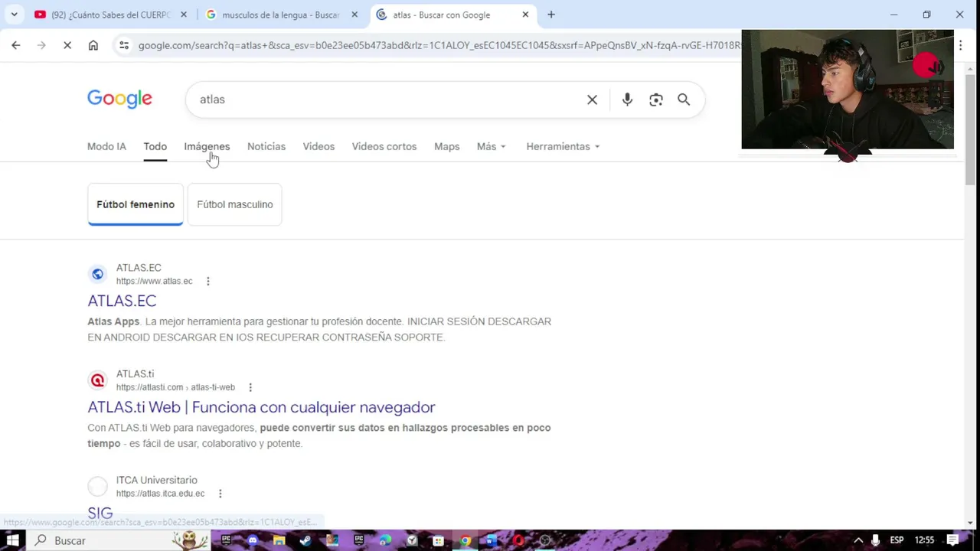The height and width of the screenshot is (551, 980).
Task: Switch to musculos de la lengua tab
Action: click(279, 15)
